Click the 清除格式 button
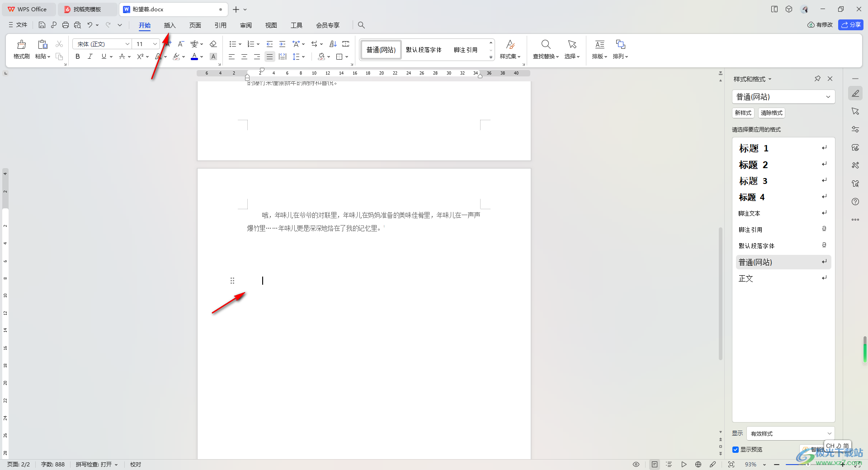This screenshot has width=868, height=470. click(x=771, y=113)
